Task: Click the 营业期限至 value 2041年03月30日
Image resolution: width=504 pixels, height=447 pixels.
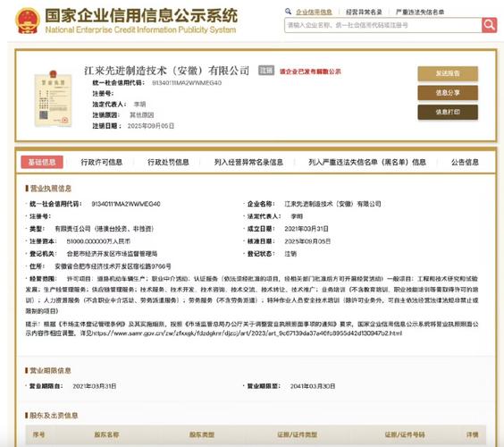Action: (x=313, y=386)
